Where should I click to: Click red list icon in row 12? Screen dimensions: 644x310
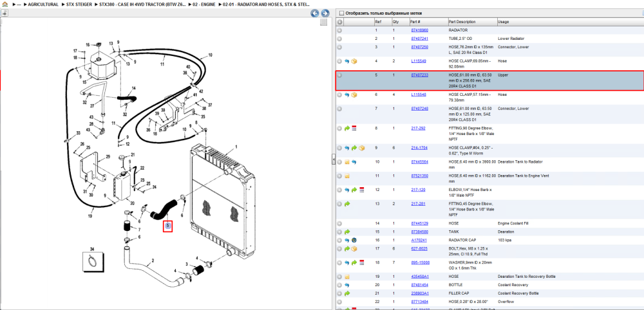pos(361,190)
